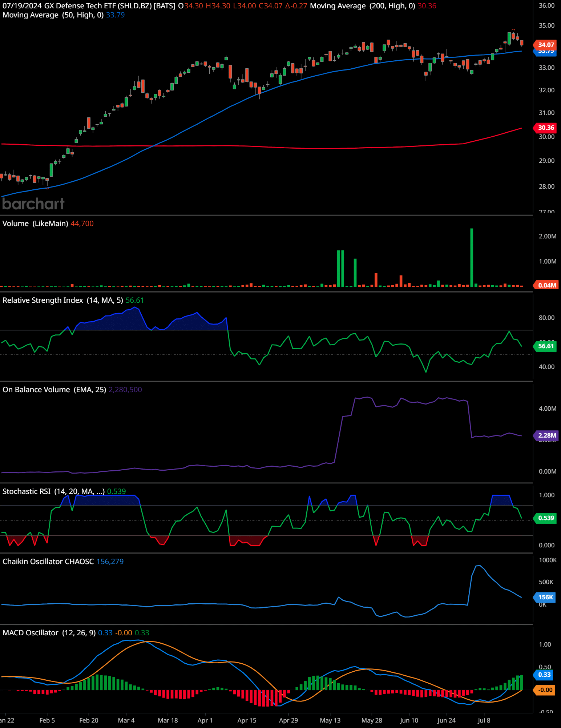The image size is (561, 728).
Task: Select the Stochastic RSI (14, 20, MA, ...) label
Action: tap(53, 491)
